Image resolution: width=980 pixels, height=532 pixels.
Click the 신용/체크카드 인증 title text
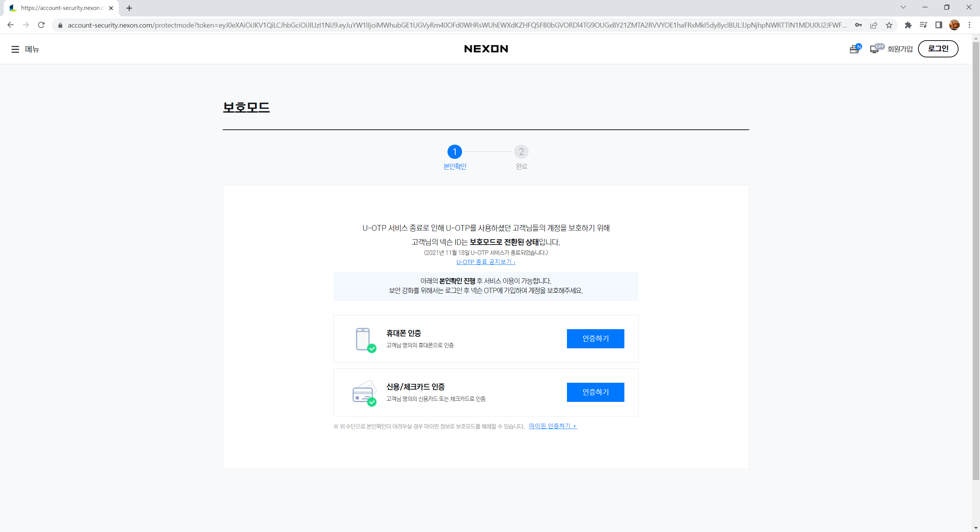tap(415, 387)
